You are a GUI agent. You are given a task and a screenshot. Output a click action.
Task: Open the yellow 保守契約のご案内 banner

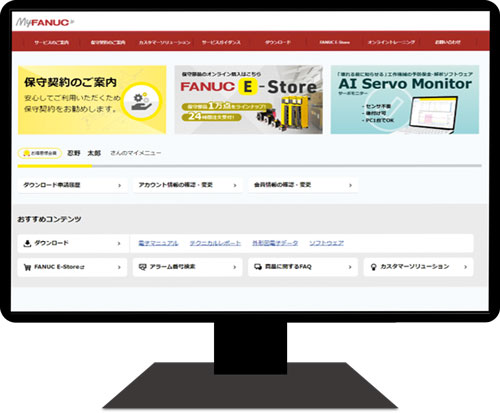tap(92, 100)
